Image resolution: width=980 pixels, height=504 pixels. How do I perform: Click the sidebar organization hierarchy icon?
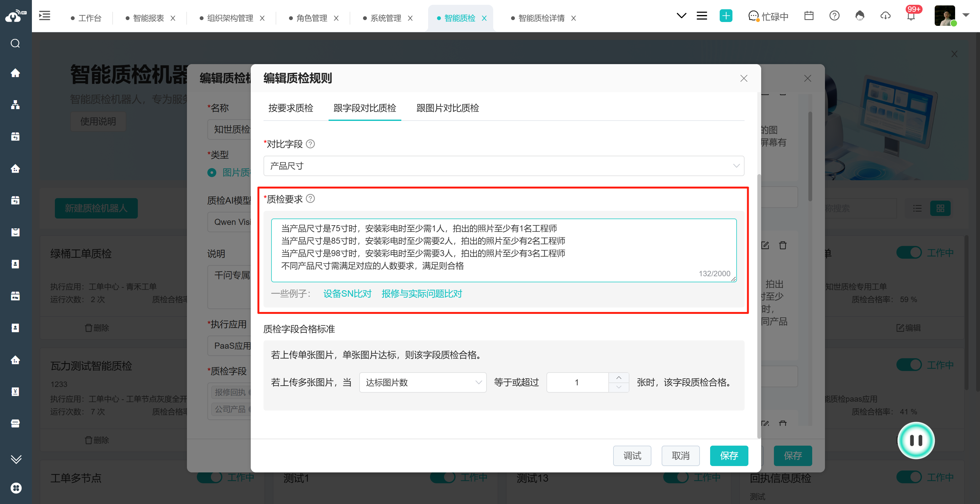pyautogui.click(x=15, y=105)
